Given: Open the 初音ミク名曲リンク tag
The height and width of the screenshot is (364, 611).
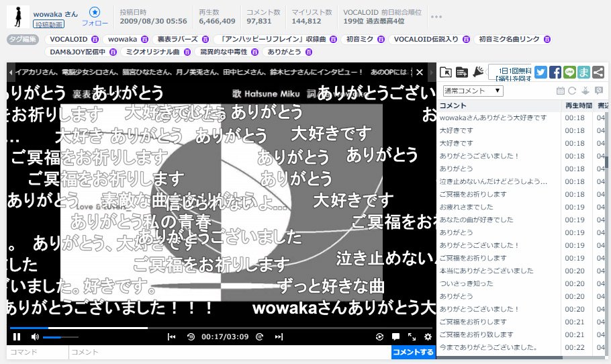Looking at the screenshot, I should tap(509, 39).
